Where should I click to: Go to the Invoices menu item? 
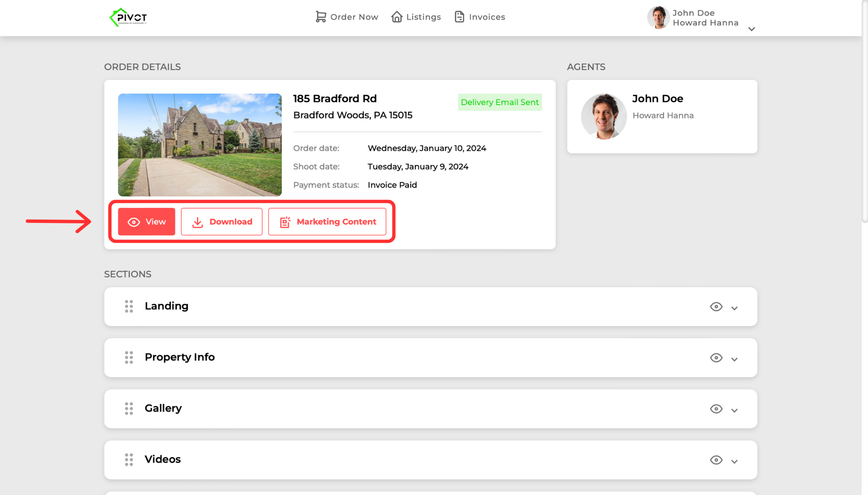(487, 17)
